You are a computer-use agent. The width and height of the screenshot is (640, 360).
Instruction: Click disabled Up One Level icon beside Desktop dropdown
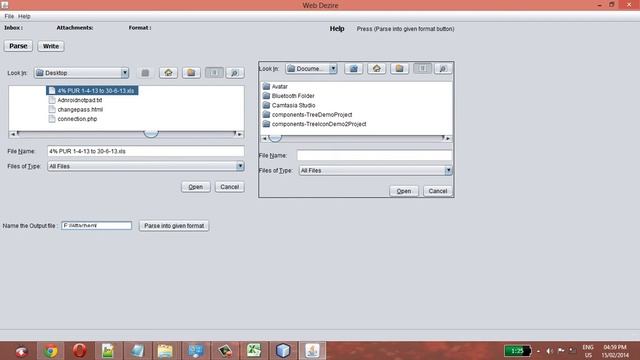pos(145,73)
